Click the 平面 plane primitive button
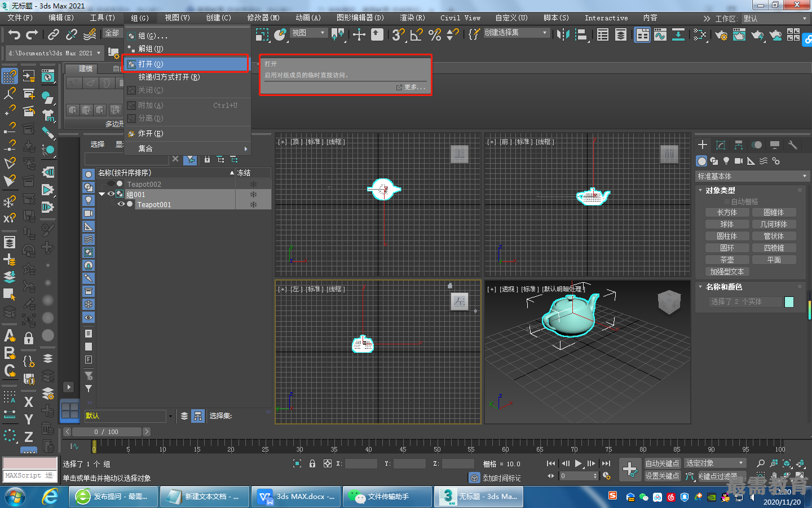Image resolution: width=812 pixels, height=508 pixels. 774,260
